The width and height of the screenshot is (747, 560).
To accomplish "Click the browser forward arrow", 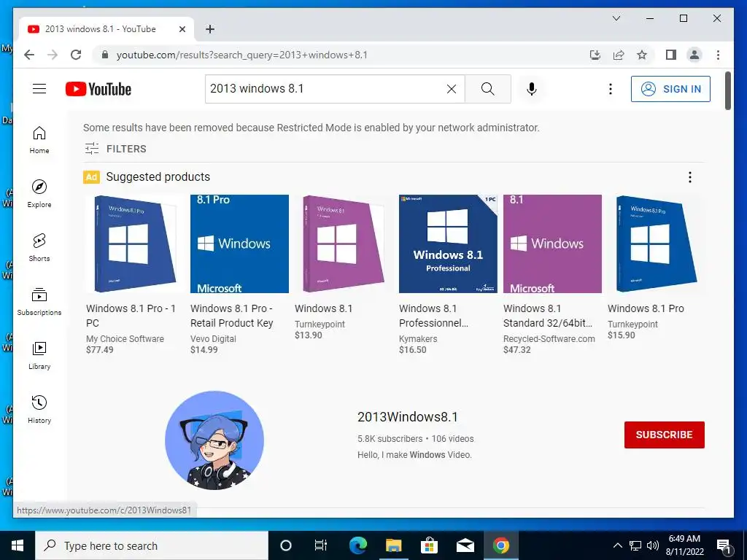I will 53,55.
